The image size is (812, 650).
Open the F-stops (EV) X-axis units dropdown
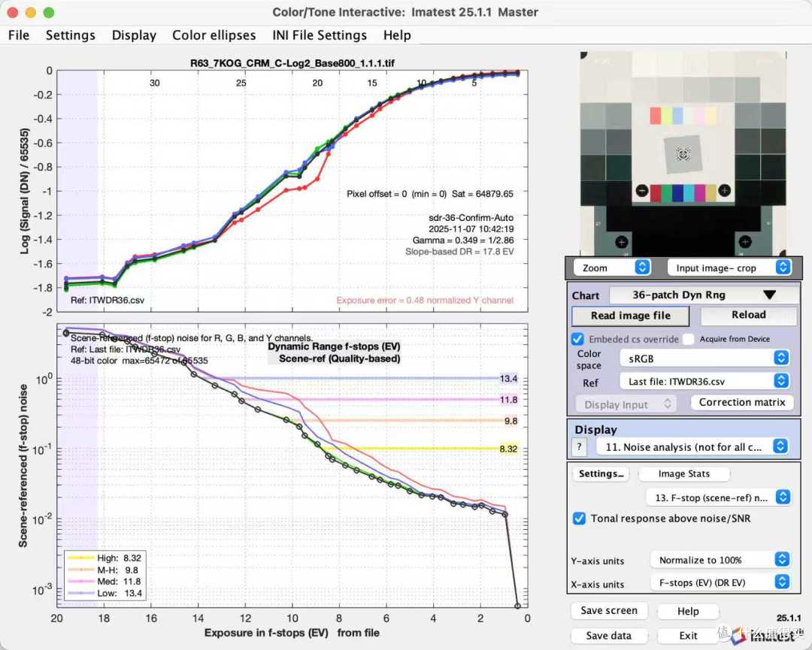click(720, 582)
